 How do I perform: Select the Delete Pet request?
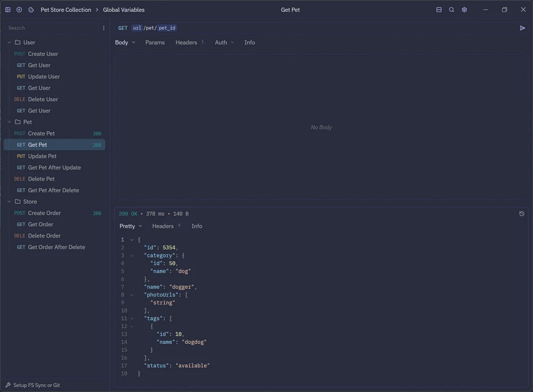click(54, 178)
